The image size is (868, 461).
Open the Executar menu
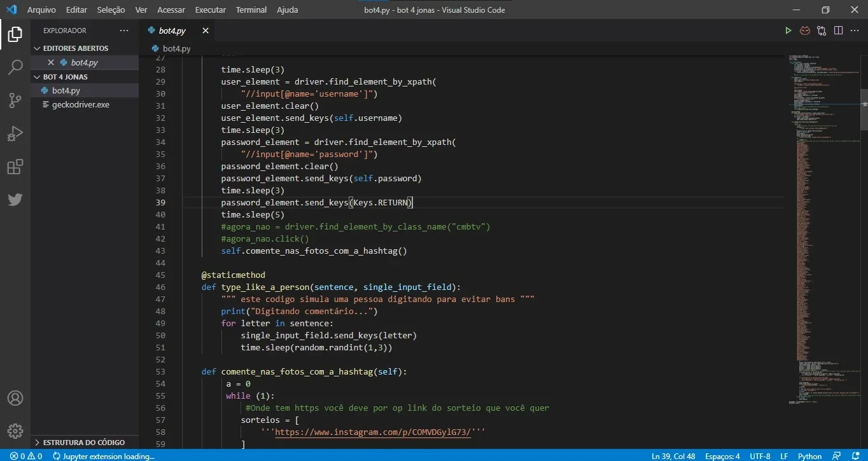click(x=211, y=10)
